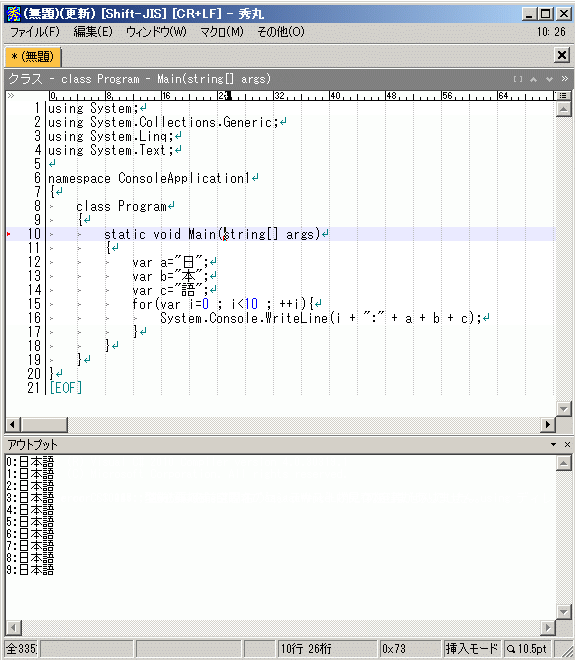Viewport: 575px width, 660px height.
Task: Select the *(無題) document tab
Action: (33, 56)
